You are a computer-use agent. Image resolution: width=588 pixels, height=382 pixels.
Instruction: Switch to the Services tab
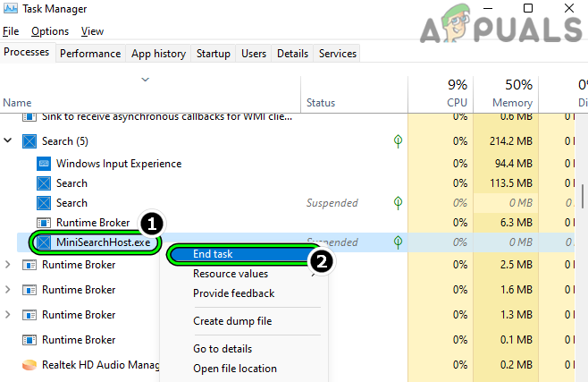coord(338,54)
